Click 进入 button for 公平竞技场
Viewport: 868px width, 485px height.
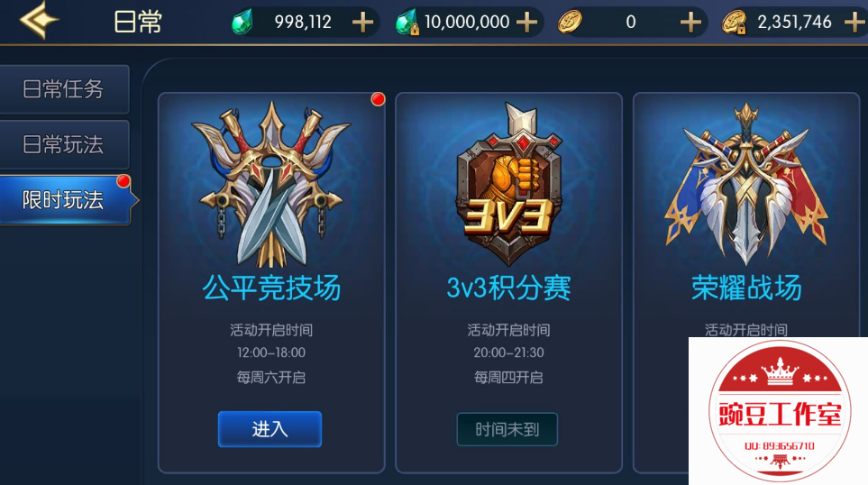pyautogui.click(x=270, y=429)
